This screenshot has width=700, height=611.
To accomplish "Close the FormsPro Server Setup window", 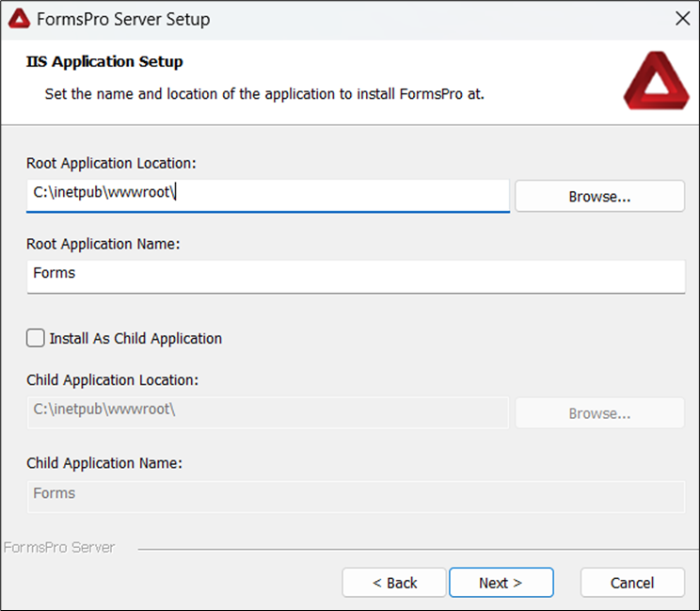I will [x=683, y=19].
